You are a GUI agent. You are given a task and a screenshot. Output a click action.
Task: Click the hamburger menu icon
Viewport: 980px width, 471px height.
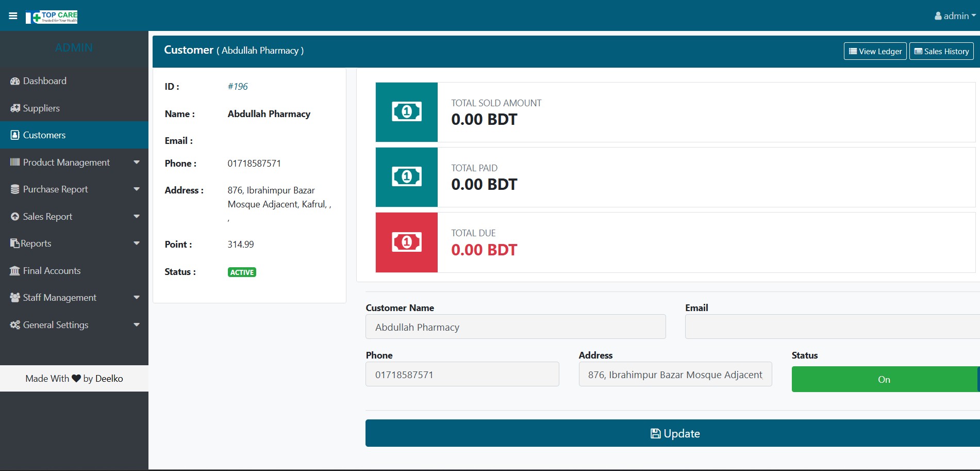point(13,16)
